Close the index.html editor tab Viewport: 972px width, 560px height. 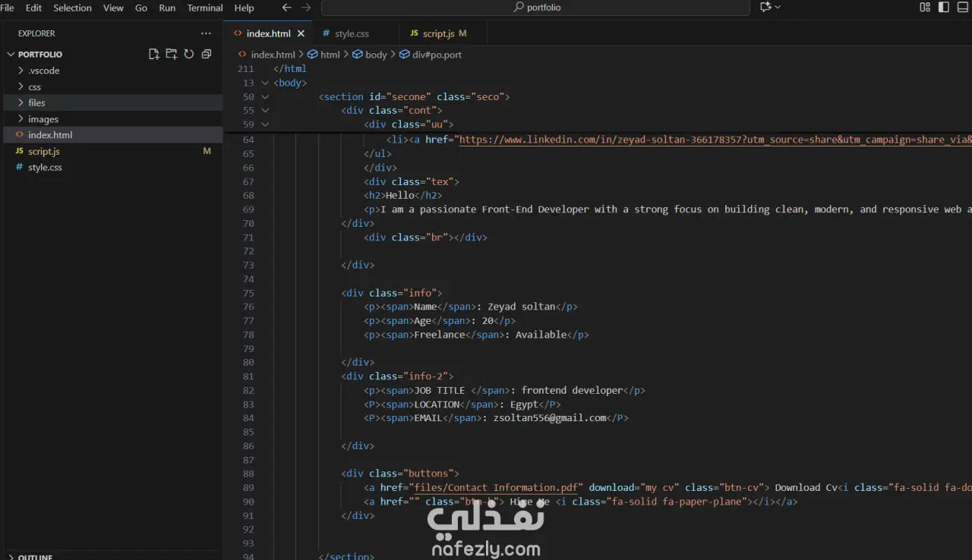[x=301, y=33]
